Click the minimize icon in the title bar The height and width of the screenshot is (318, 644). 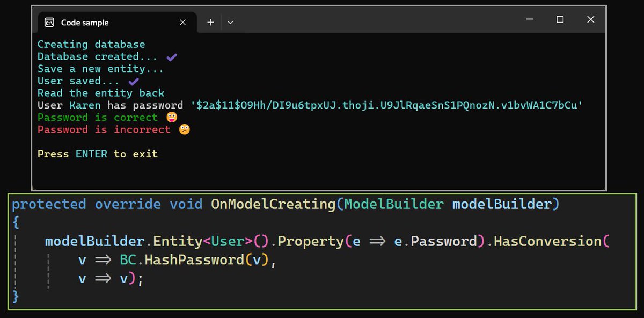[529, 19]
